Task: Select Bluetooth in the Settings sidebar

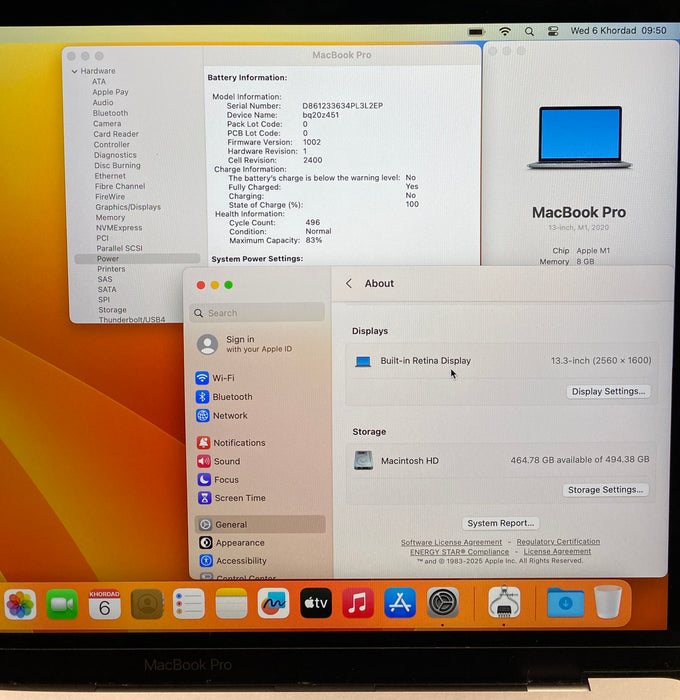Action: coord(260,396)
